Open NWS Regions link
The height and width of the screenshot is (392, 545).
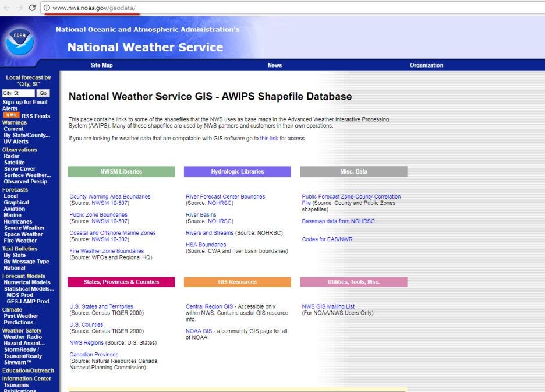(x=87, y=342)
